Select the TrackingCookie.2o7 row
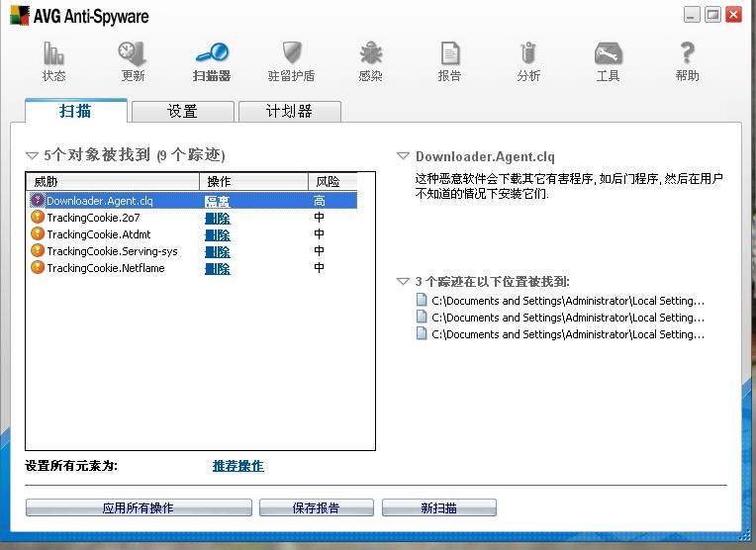The image size is (756, 550). pos(193,218)
